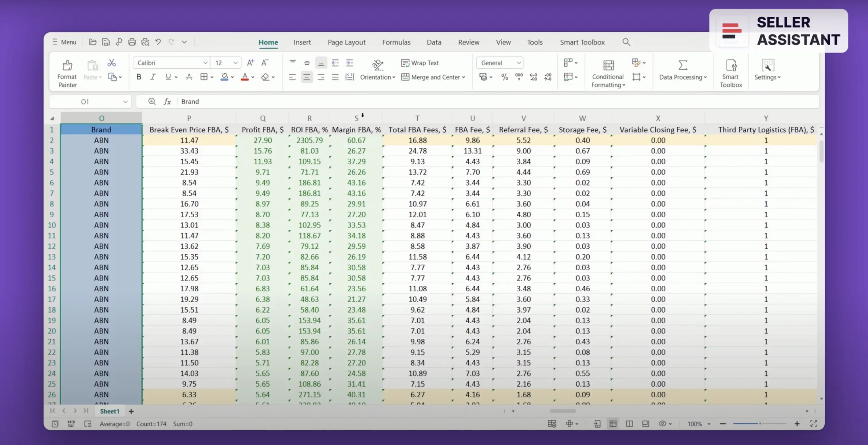Click the Increase Font Size icon
868x445 pixels.
pos(250,63)
